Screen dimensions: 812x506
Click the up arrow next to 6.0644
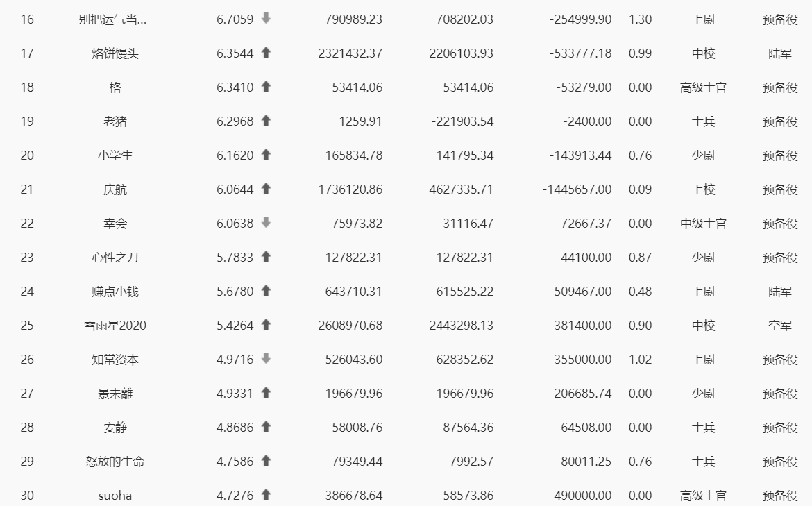266,189
